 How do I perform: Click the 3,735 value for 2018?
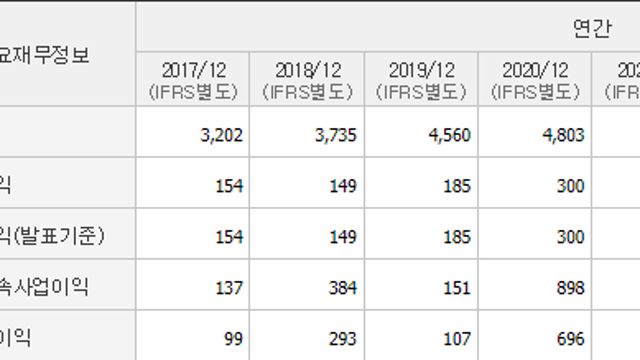click(336, 135)
